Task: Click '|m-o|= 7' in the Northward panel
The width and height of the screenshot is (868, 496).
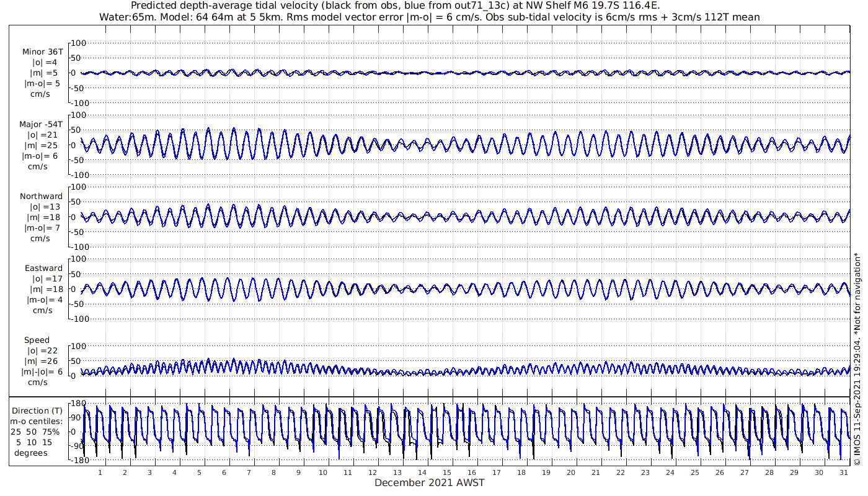Action: [42, 228]
